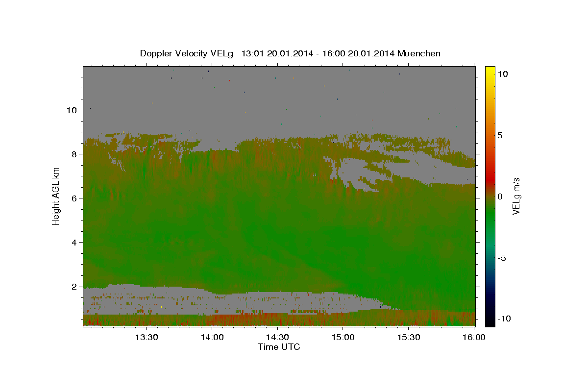Click the colorbar tick value '0'
This screenshot has height=392, width=588.
point(500,196)
